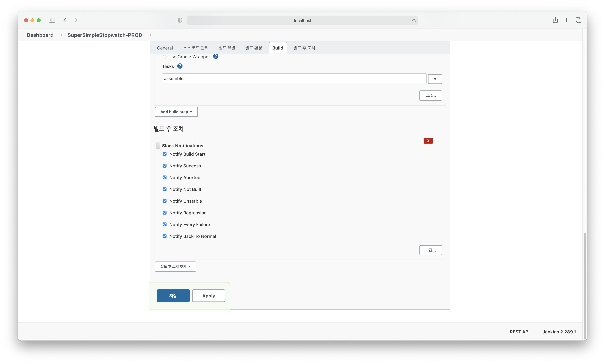Uncheck Notify Build Start
The width and height of the screenshot is (605, 364).
[164, 154]
